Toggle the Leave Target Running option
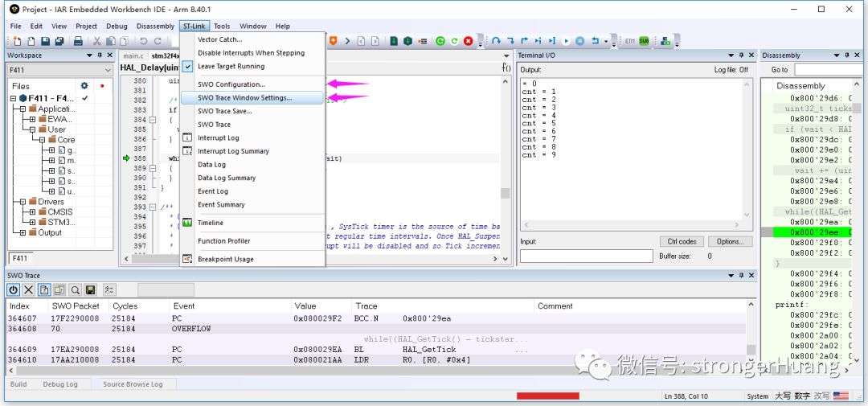Viewport: 868px width, 406px height. [x=231, y=67]
